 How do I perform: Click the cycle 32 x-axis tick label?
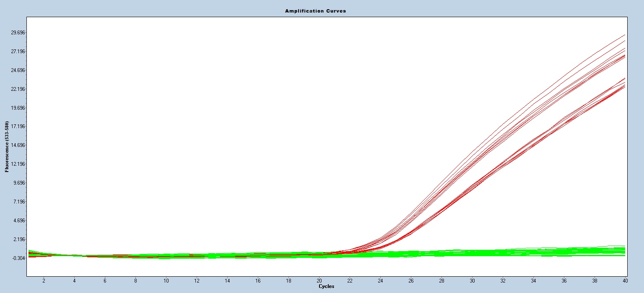(503, 281)
